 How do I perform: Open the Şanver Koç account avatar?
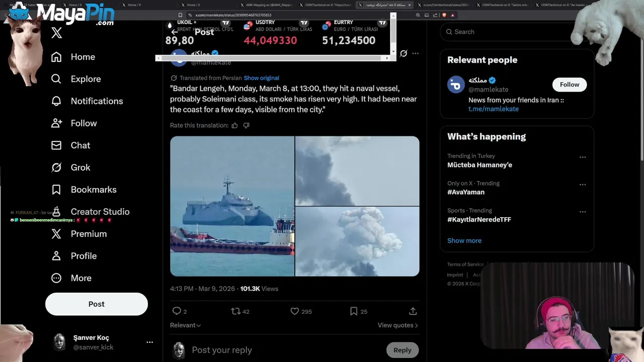59,342
